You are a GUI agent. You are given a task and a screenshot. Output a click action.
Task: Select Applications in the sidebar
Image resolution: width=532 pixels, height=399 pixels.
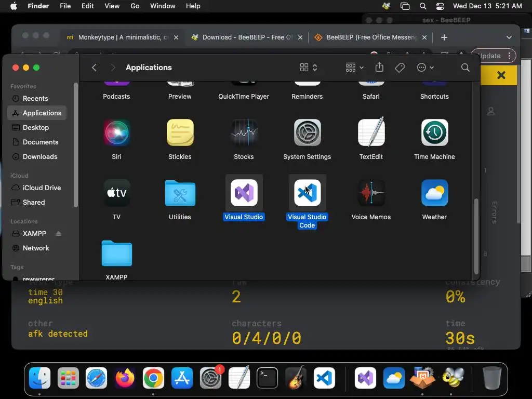tap(37, 113)
